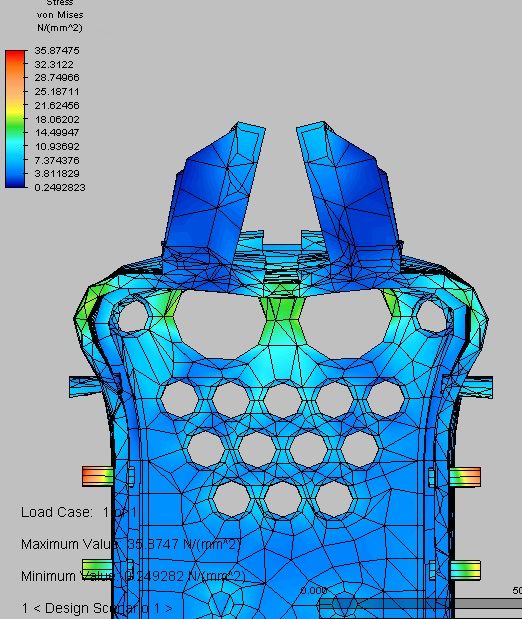The image size is (522, 619).
Task: Click the 'Maximum Value' readout text
Action: pyautogui.click(x=131, y=544)
